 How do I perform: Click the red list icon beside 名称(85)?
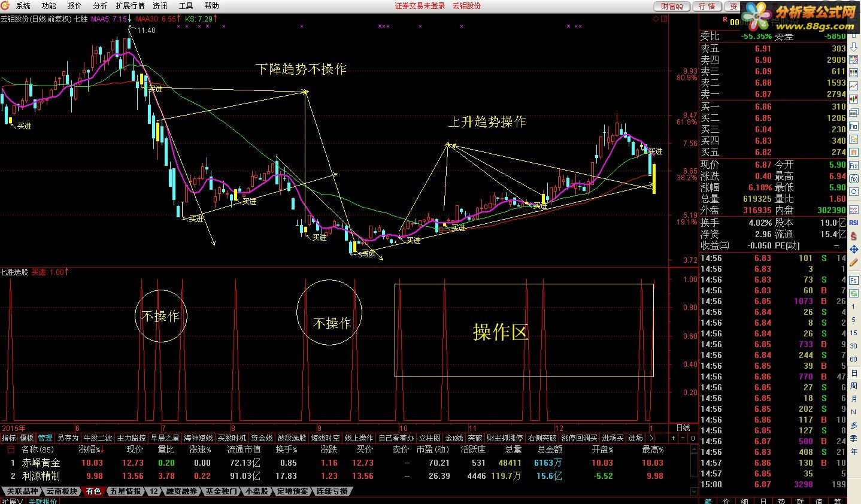11,449
